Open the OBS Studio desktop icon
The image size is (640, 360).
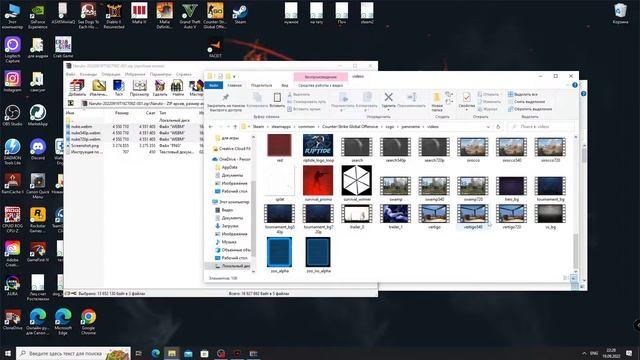[13, 115]
